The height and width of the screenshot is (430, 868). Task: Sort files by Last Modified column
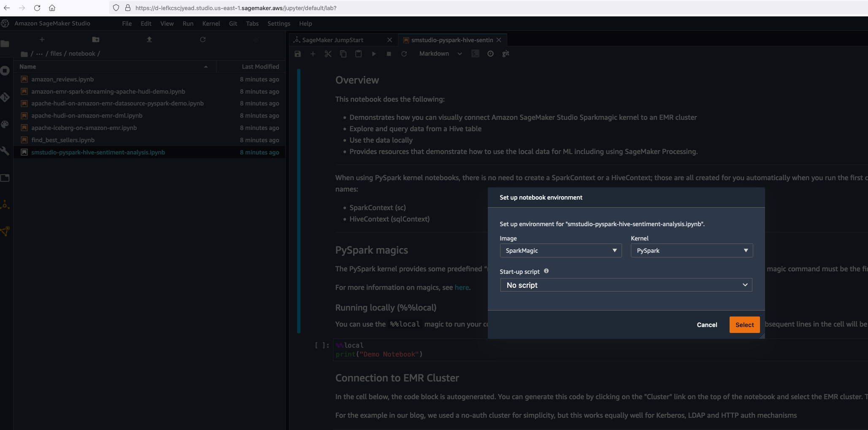coord(251,67)
